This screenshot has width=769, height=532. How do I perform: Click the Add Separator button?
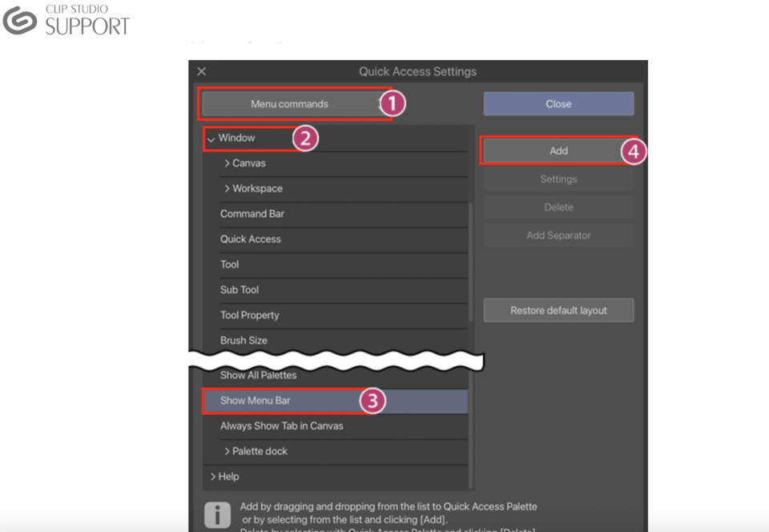pyautogui.click(x=558, y=236)
